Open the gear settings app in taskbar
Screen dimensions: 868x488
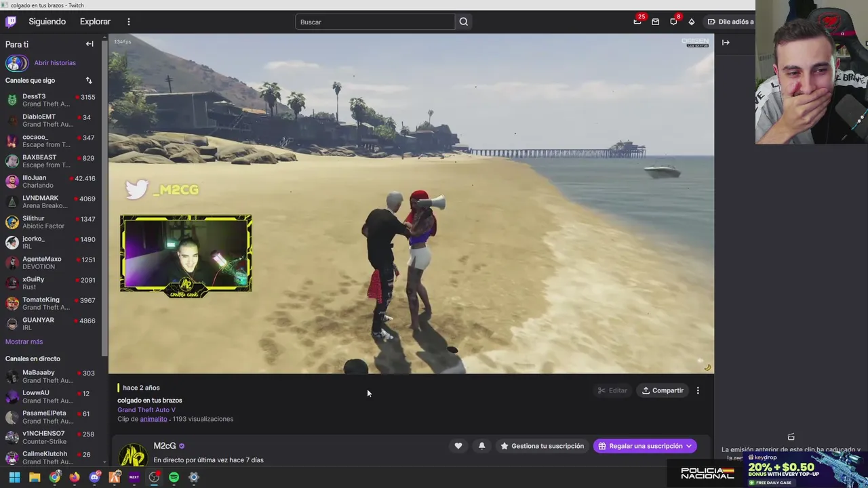[x=193, y=477]
